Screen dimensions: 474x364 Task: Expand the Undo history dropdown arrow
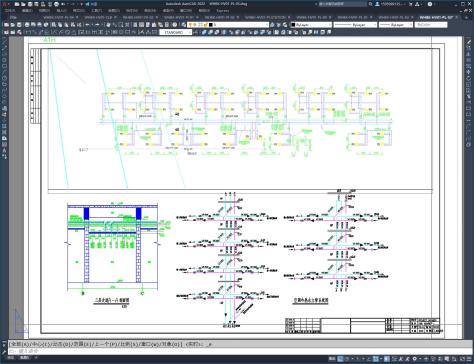(x=92, y=25)
